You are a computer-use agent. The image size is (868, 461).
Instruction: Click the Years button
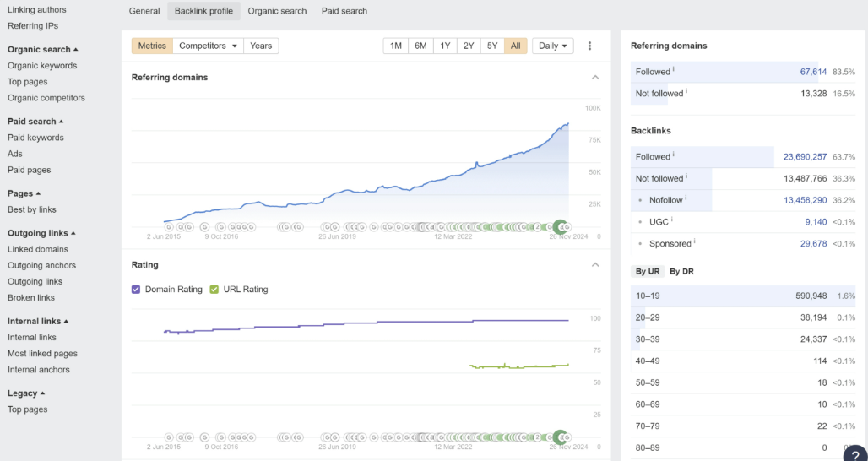(261, 46)
